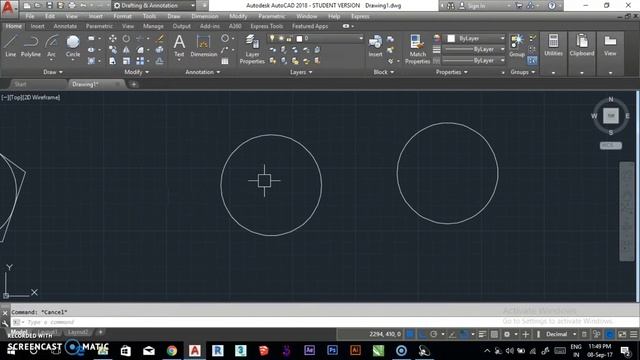Expand the Block panel
Viewport: 640px width, 360px height.
click(x=384, y=72)
